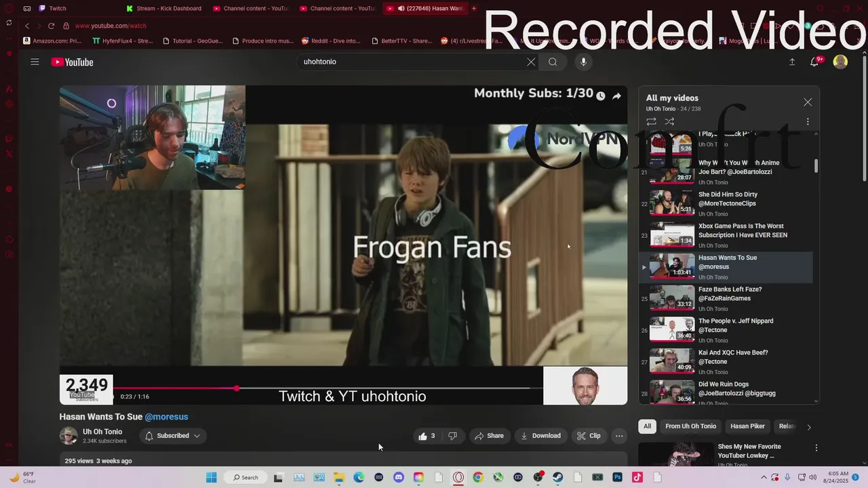Open Windows Start menu

click(212, 477)
